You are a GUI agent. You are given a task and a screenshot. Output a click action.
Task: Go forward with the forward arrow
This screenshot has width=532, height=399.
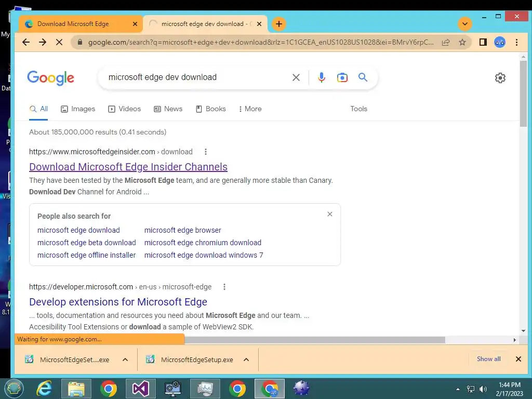click(43, 42)
